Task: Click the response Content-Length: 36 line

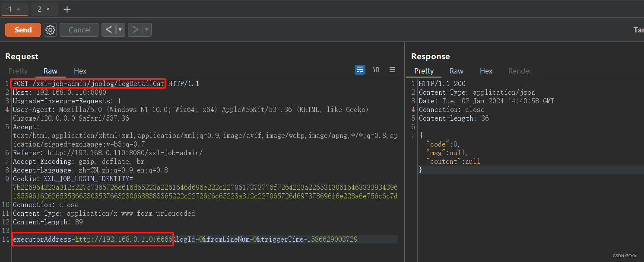Action: click(x=454, y=118)
